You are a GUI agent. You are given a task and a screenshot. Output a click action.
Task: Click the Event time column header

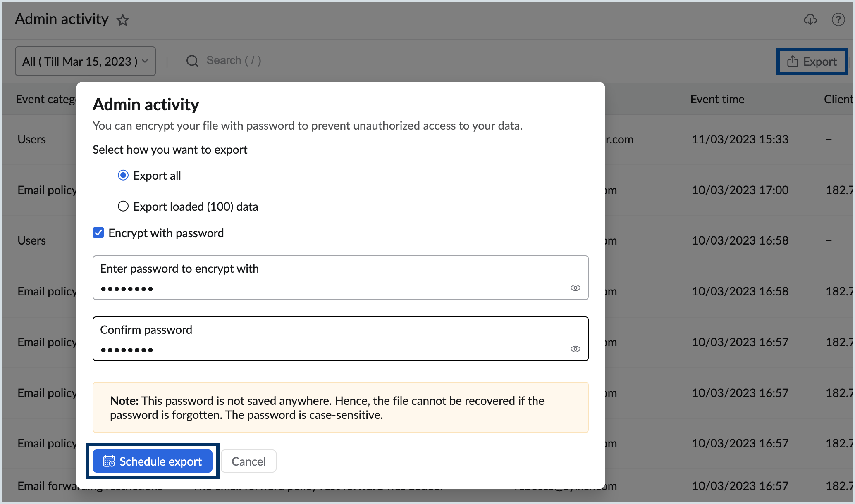coord(717,99)
